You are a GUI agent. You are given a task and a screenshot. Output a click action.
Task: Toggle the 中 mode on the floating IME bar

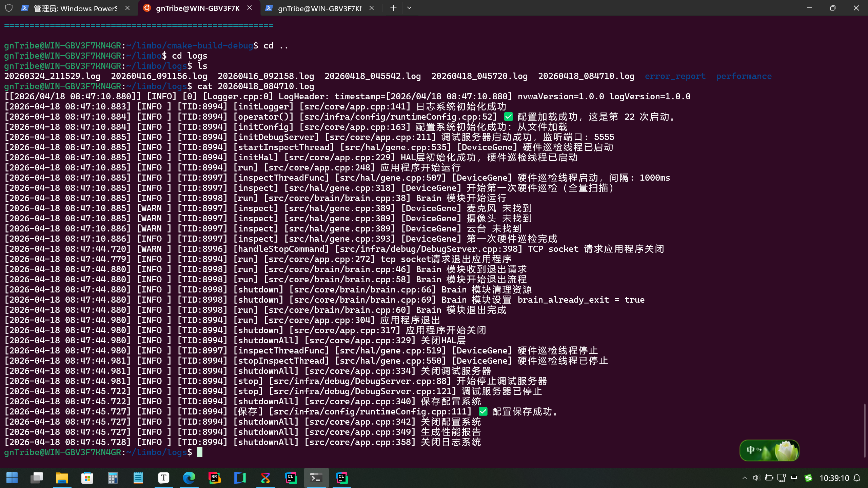[750, 450]
